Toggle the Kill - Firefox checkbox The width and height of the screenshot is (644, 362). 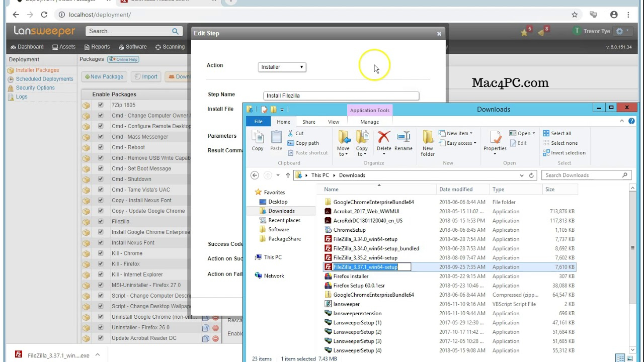101,264
